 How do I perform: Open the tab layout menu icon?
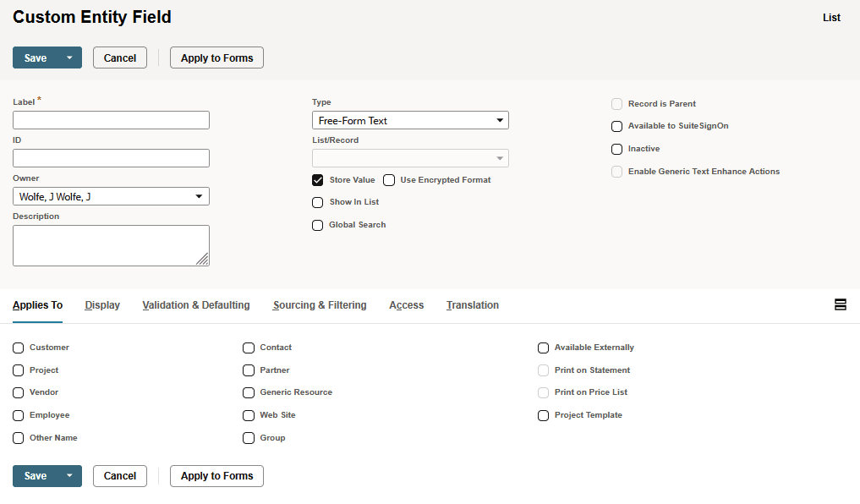(840, 304)
